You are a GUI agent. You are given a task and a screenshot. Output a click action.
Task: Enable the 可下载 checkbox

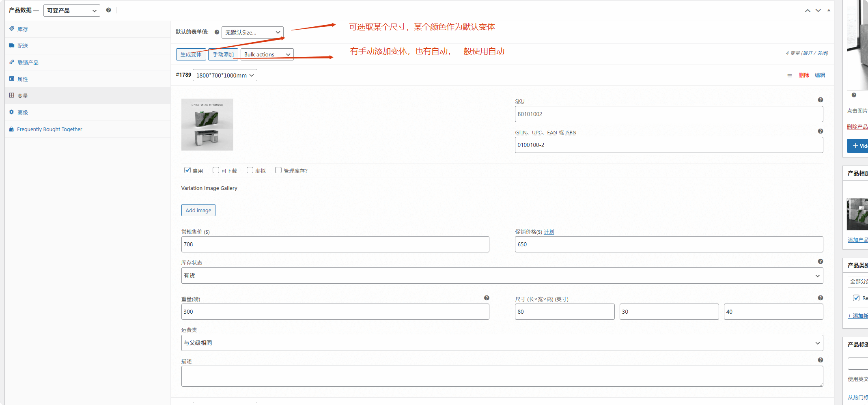coord(216,170)
